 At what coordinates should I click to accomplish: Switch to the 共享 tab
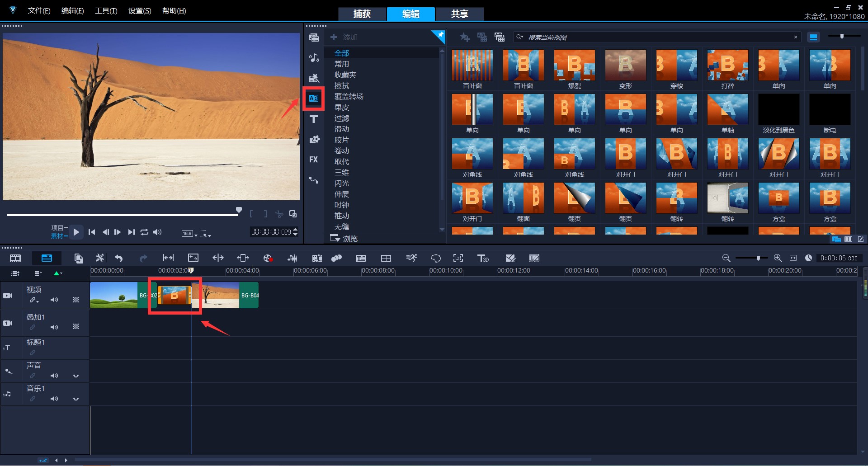click(460, 14)
